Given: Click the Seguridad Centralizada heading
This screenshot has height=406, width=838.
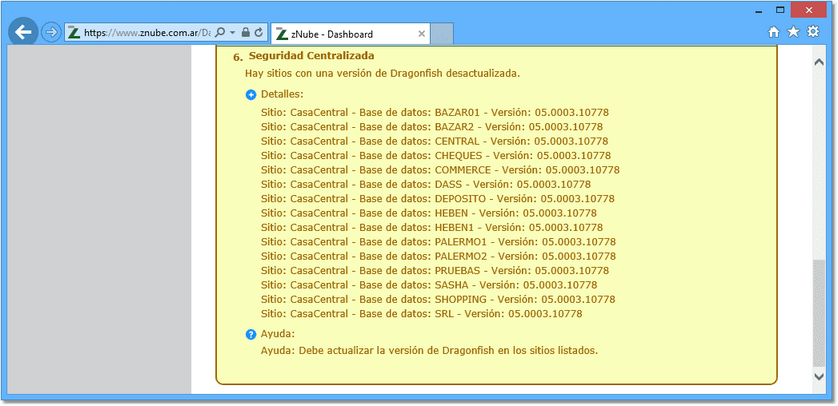Looking at the screenshot, I should (x=311, y=56).
